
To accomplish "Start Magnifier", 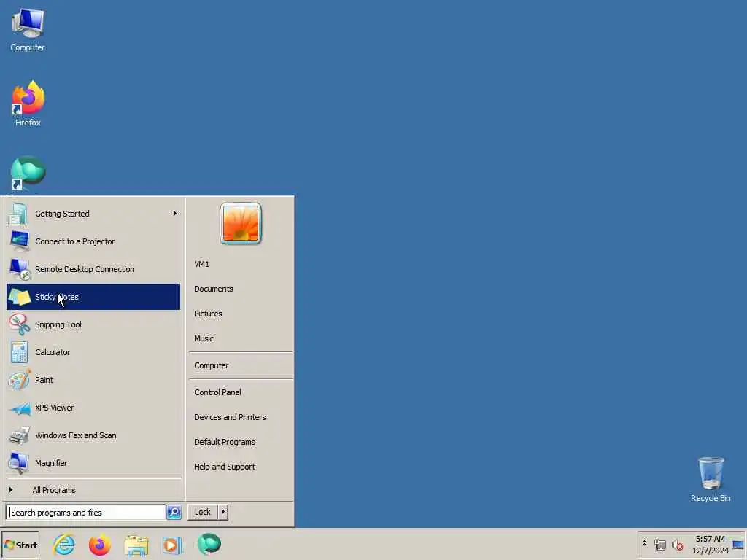I will 93,463.
